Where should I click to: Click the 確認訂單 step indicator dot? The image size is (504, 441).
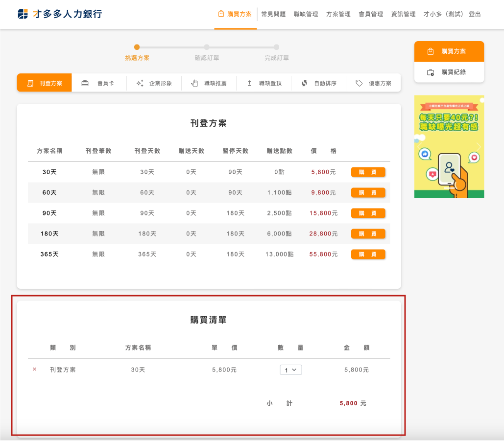tap(207, 47)
